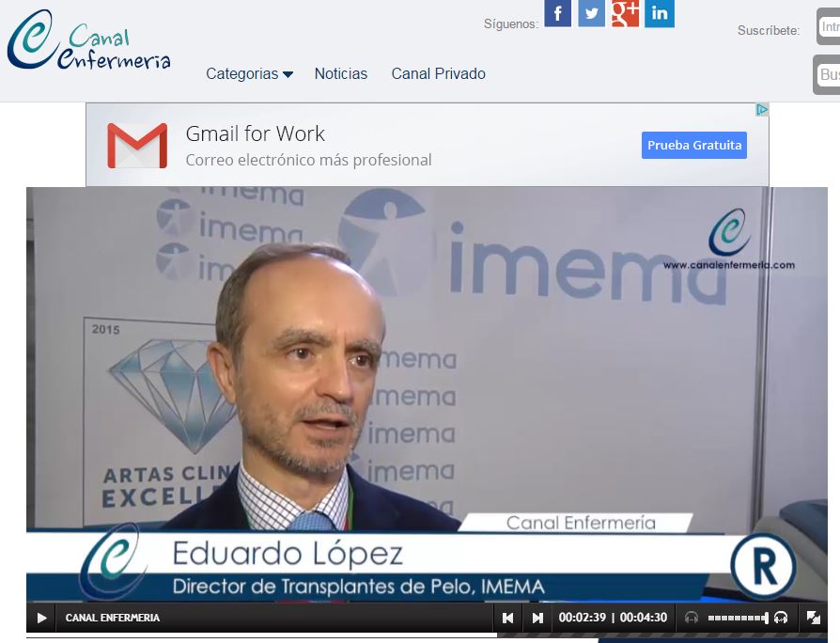Click the Twitter follow icon

[591, 13]
